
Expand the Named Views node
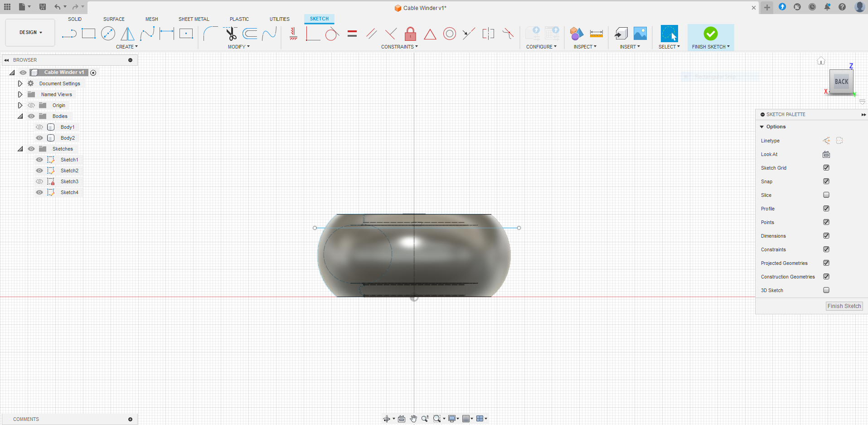point(20,94)
